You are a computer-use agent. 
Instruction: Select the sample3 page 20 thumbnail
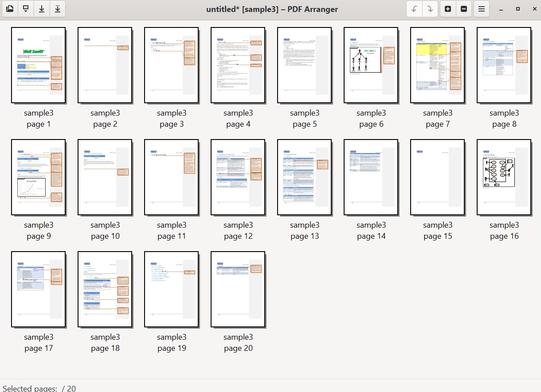pyautogui.click(x=238, y=289)
